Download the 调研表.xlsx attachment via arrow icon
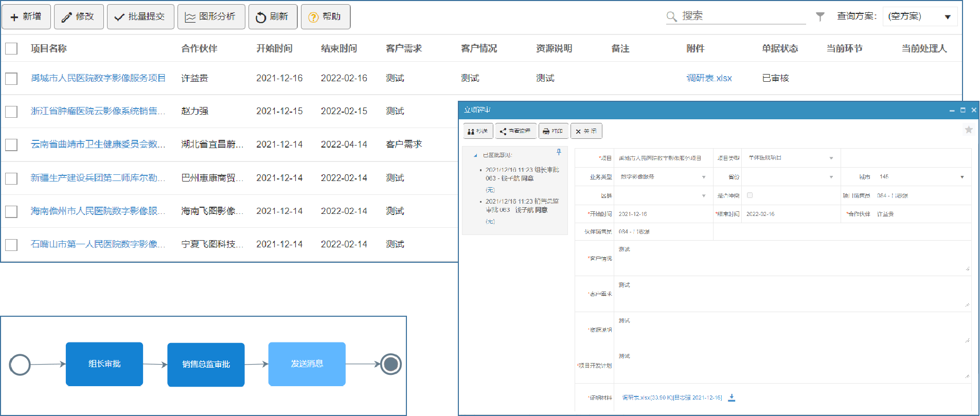980x416 pixels. pos(732,397)
